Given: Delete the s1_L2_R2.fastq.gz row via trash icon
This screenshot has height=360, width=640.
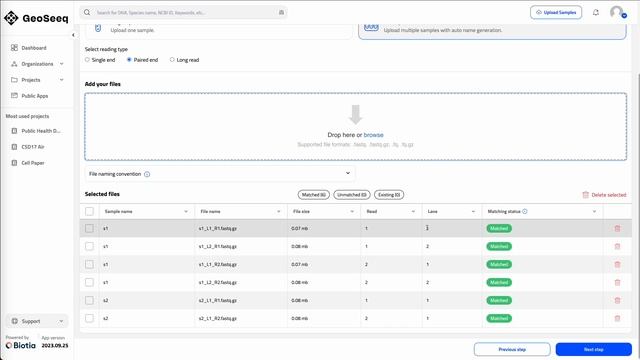Looking at the screenshot, I should click(617, 282).
